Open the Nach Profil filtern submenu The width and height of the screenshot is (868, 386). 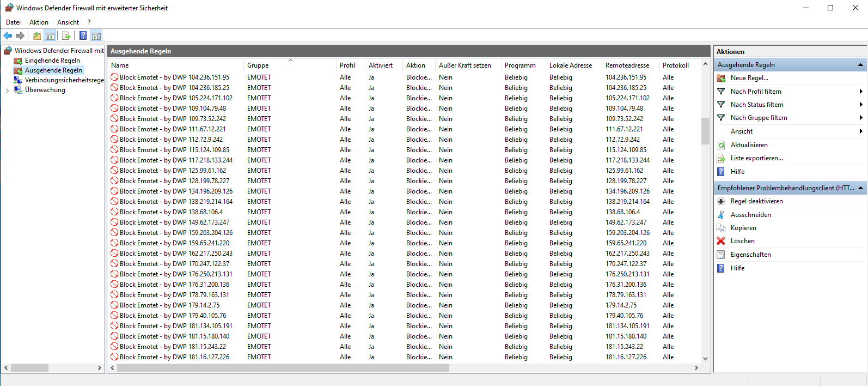(x=756, y=92)
